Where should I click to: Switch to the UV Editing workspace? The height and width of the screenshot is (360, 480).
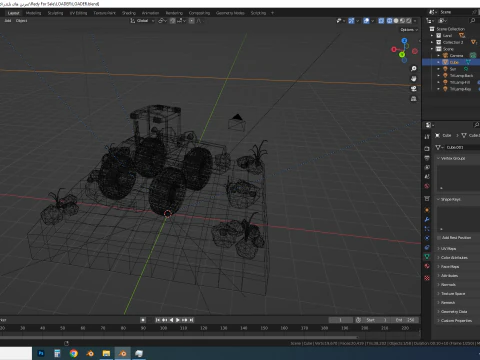tap(78, 13)
